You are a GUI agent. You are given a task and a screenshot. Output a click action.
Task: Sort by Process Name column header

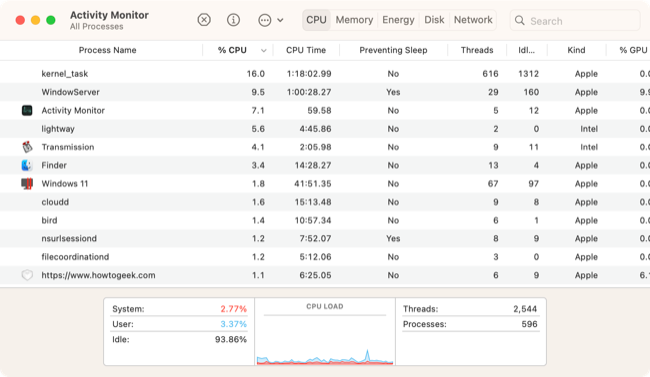[x=107, y=50]
